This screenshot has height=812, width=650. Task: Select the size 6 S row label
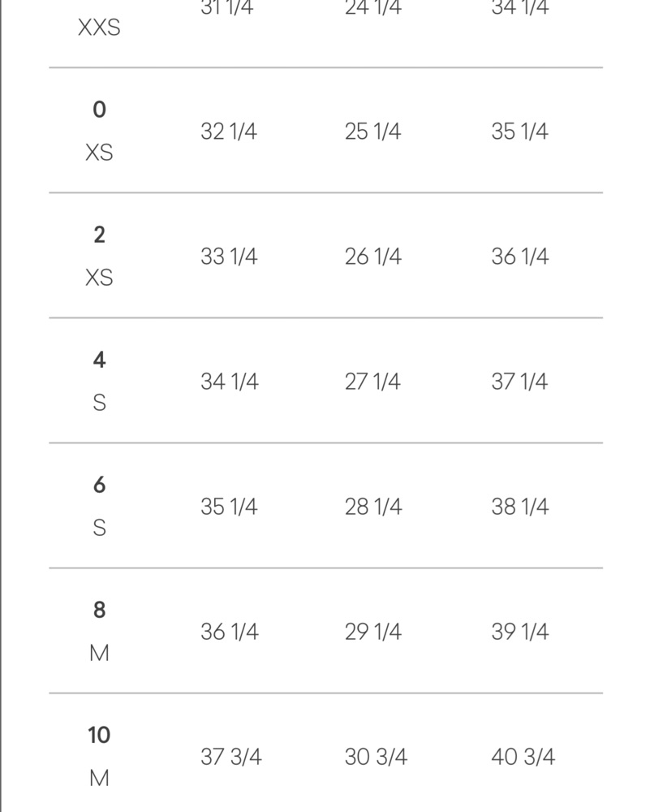point(99,506)
